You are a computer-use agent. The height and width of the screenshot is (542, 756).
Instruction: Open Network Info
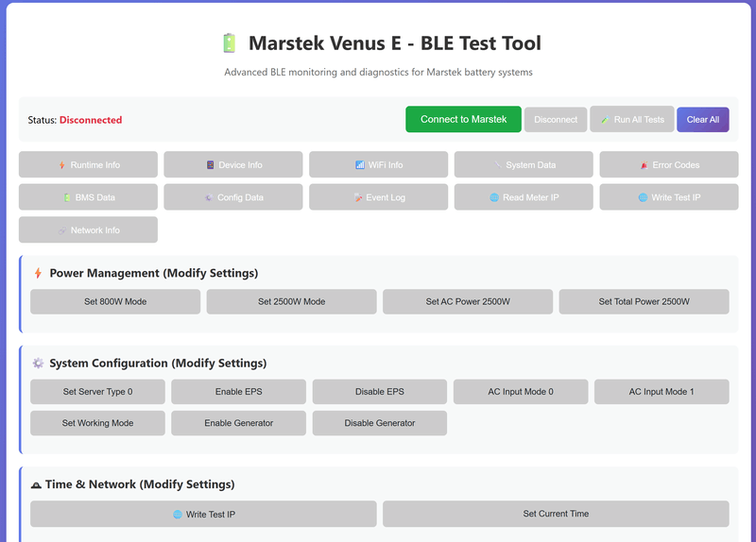(88, 229)
